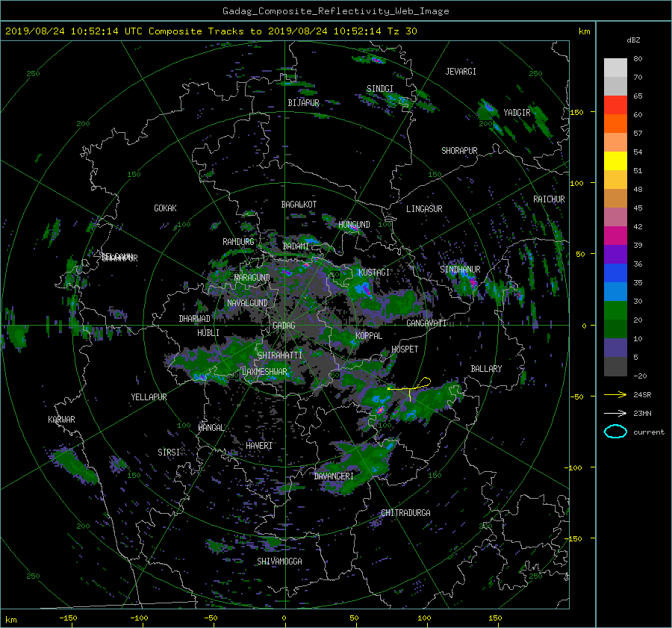672x628 pixels.
Task: Click the cyan 'current' ellipse legend icon
Action: click(615, 432)
